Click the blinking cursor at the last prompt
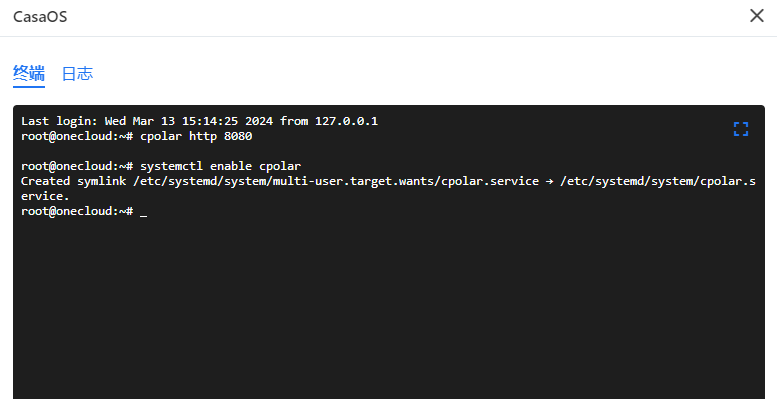 [x=144, y=212]
